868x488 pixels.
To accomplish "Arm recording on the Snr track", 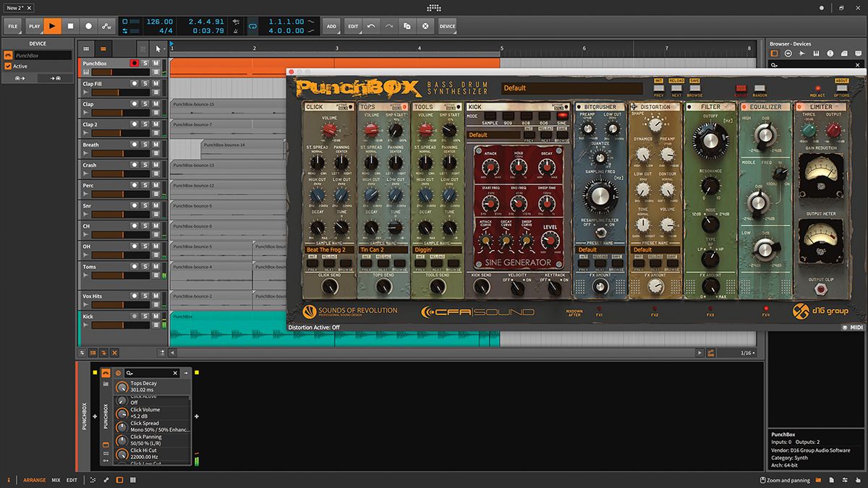I will click(134, 205).
